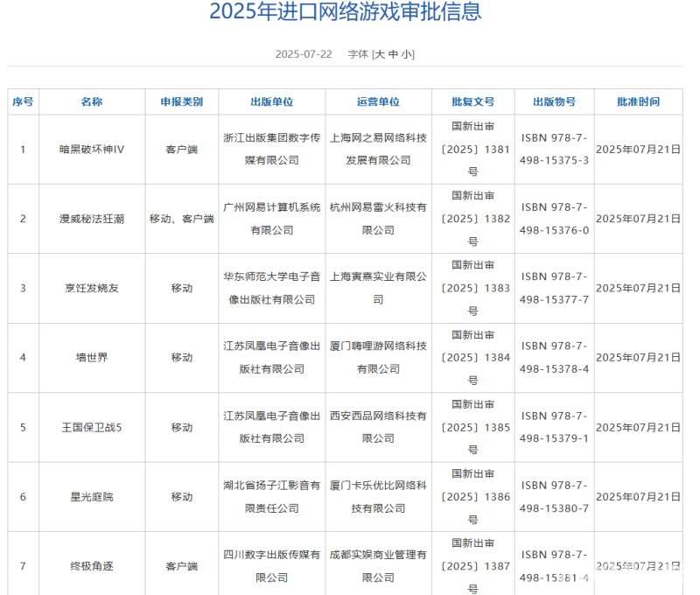Select game name 暗黑破坏神IV
This screenshot has height=595, width=700.
tap(92, 150)
